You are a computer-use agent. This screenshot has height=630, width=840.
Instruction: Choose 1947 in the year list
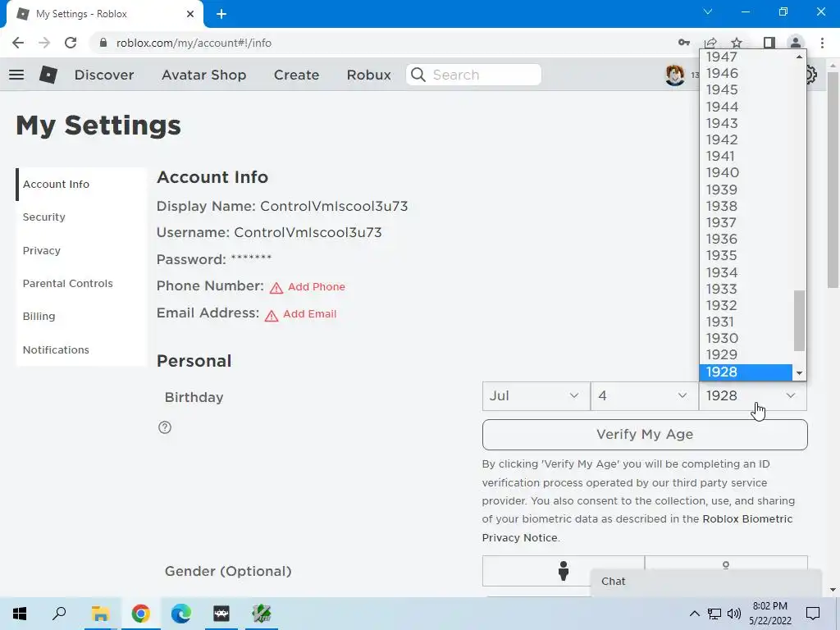pyautogui.click(x=746, y=57)
